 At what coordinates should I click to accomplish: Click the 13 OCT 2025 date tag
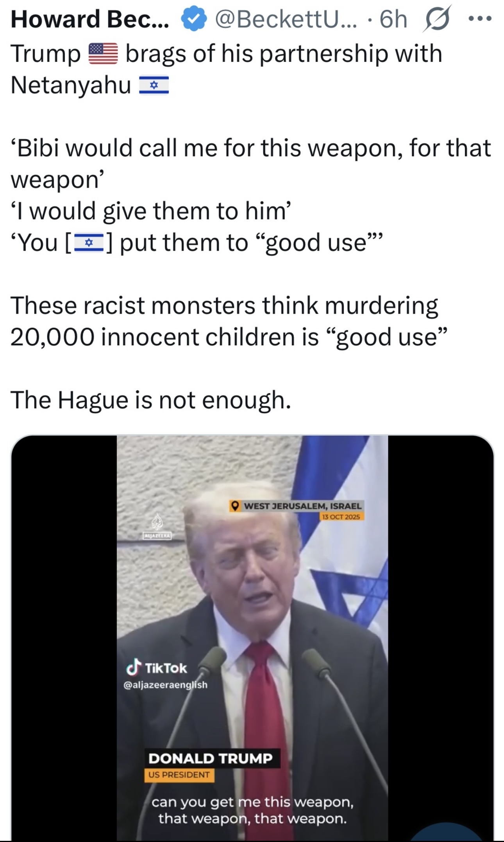(341, 517)
